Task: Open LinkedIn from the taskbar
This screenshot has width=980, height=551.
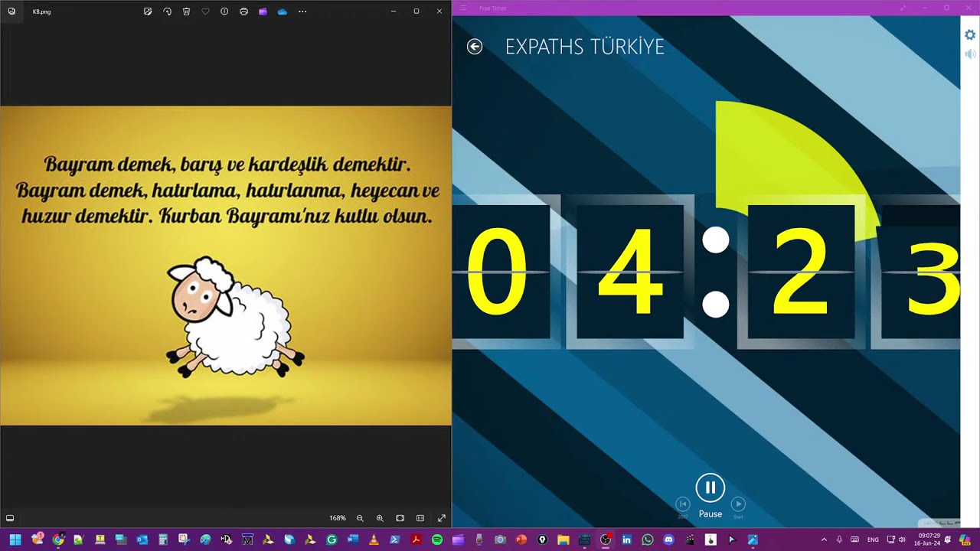Action: (626, 540)
